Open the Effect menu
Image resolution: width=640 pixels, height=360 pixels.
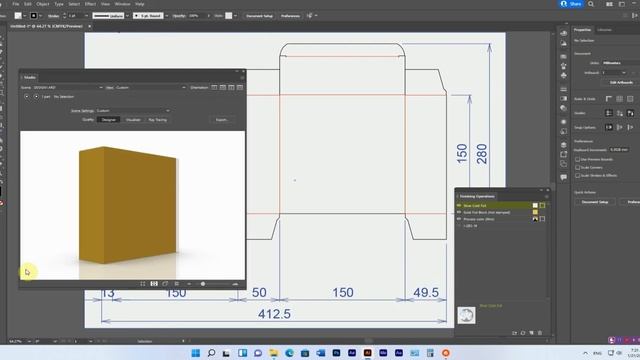(90, 4)
